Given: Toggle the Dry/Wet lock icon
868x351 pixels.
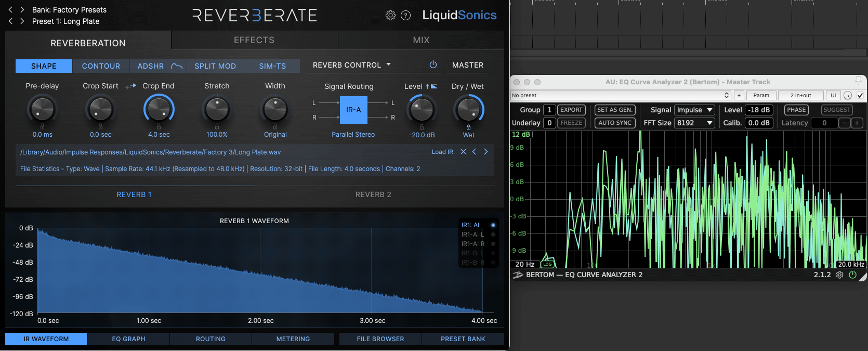Looking at the screenshot, I should point(468,127).
